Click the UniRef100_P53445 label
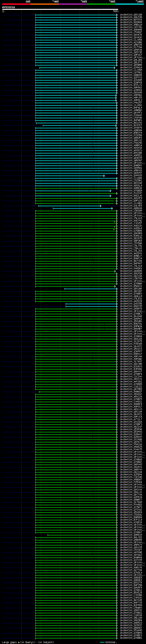This screenshot has height=644, width=146. (131, 631)
